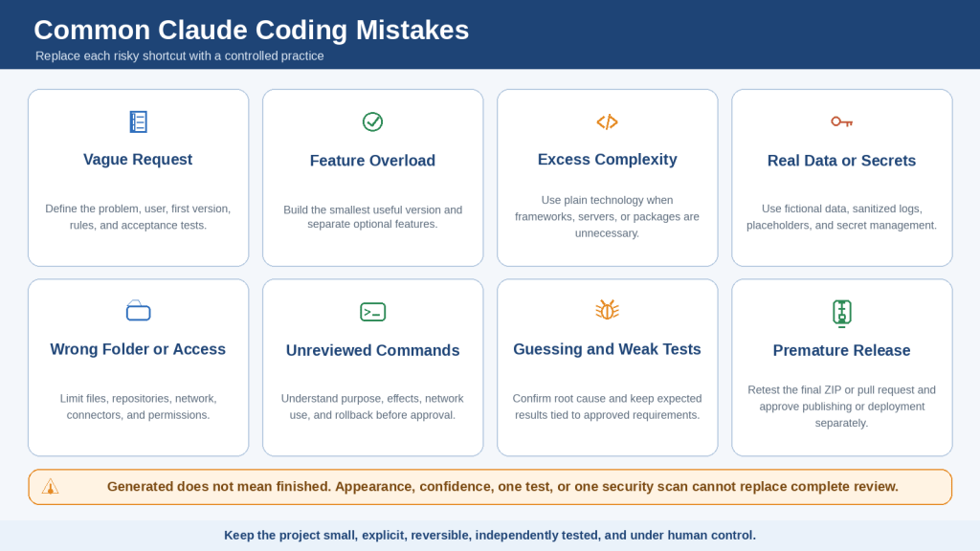Click the Guessing and Weak Tests heading
980x551 pixels.
coord(607,349)
